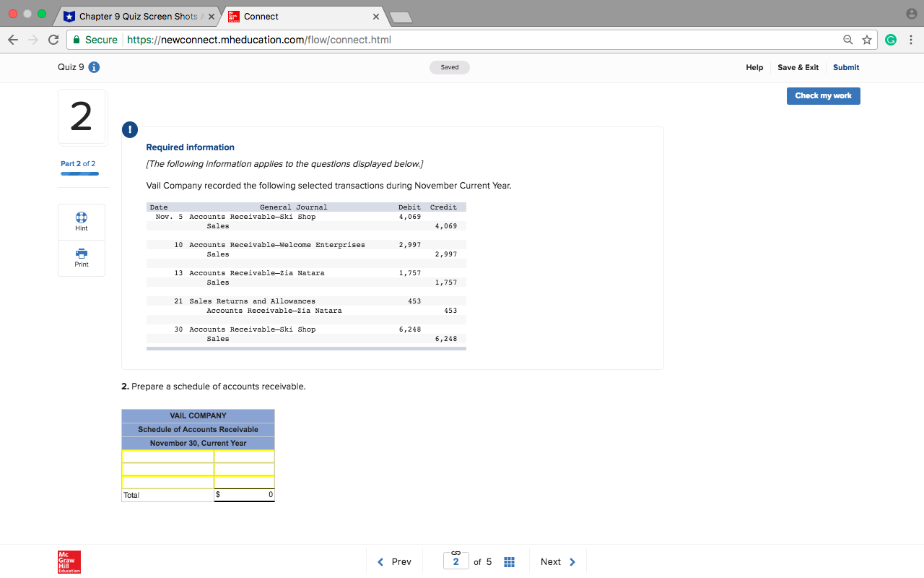Click the McGraw Hill Education logo

coord(69,561)
